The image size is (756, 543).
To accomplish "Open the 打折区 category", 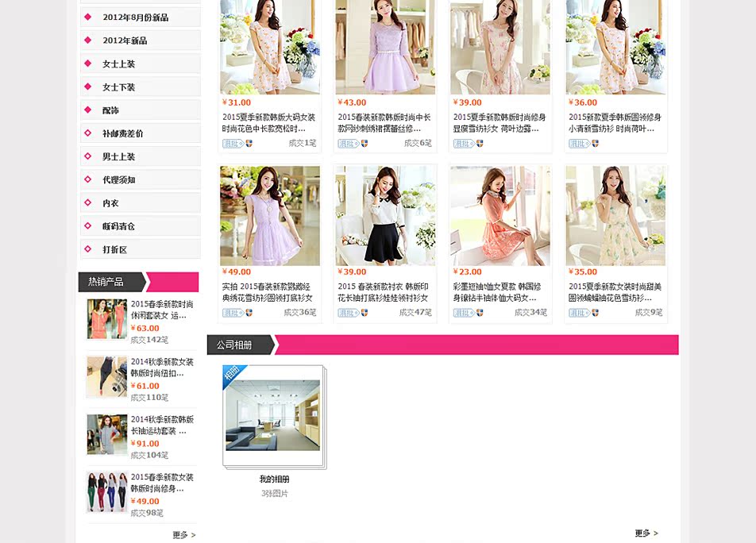I will [x=114, y=250].
